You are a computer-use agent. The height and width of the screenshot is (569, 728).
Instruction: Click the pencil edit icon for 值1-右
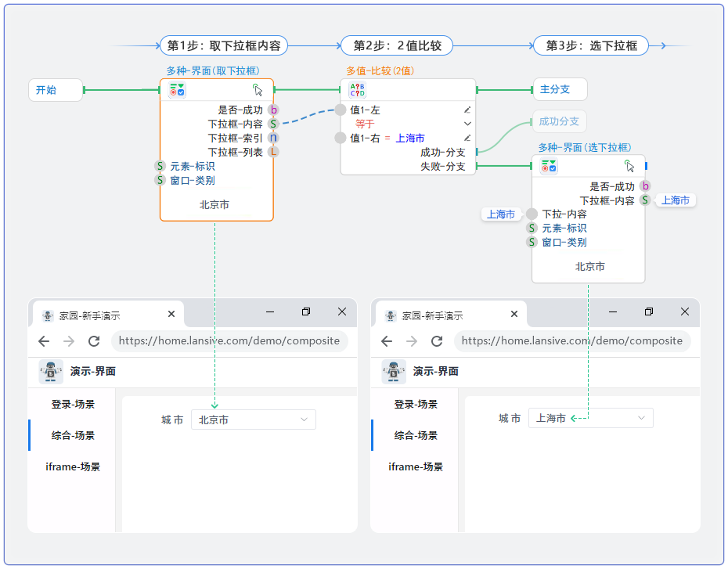pyautogui.click(x=467, y=139)
